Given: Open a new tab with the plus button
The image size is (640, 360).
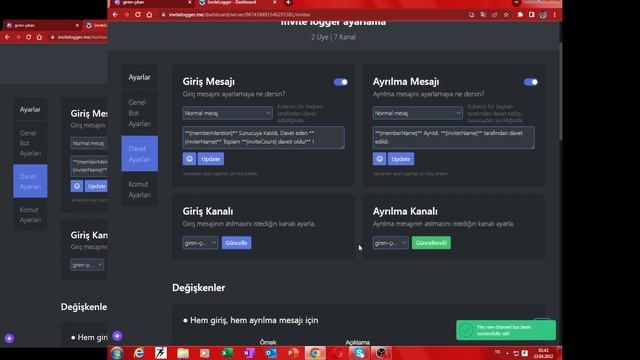Looking at the screenshot, I should 288,2.
